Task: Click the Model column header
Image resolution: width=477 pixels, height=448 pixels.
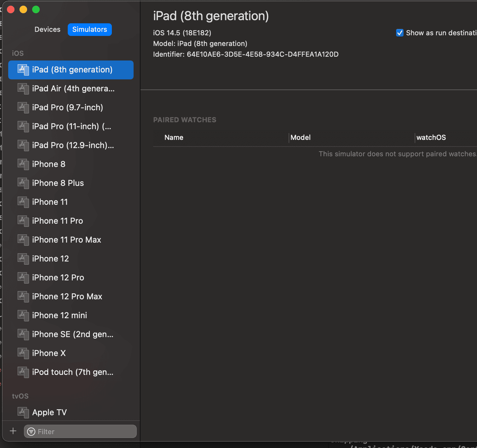Action: [x=301, y=138]
